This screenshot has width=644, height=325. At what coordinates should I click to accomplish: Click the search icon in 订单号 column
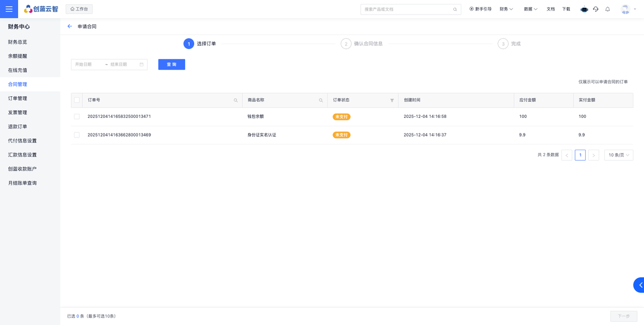pyautogui.click(x=235, y=100)
